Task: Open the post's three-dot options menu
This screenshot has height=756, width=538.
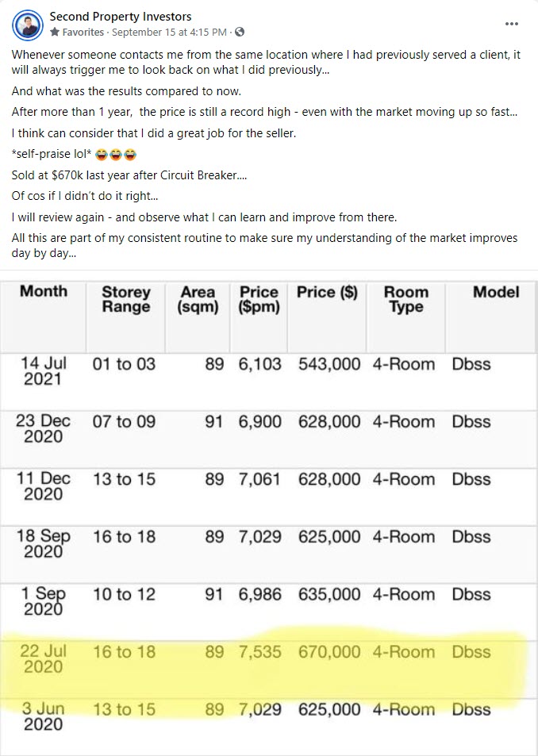Action: click(512, 24)
